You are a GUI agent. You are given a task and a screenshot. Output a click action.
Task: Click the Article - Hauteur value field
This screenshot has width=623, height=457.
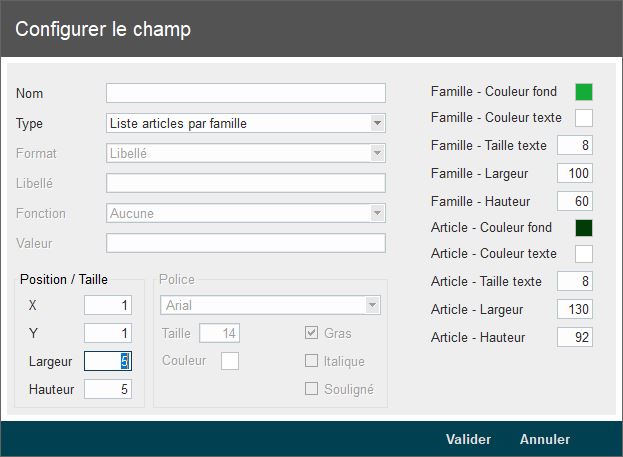(575, 337)
